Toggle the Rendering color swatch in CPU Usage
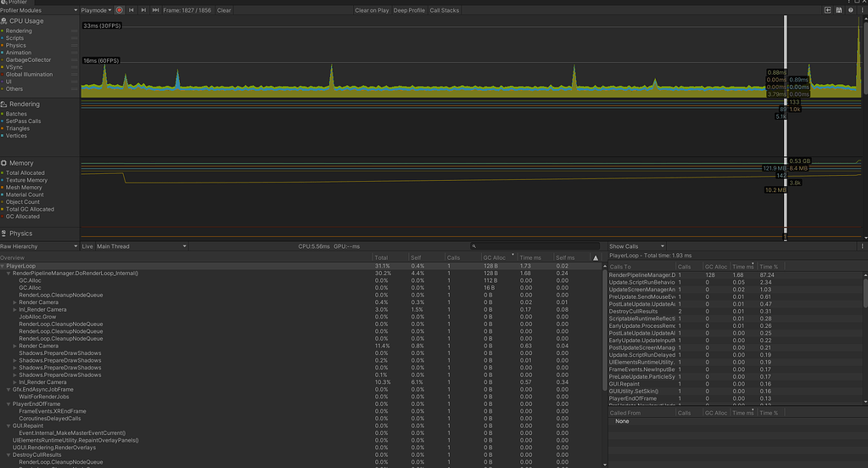Image resolution: width=868 pixels, height=468 pixels. tap(3, 31)
